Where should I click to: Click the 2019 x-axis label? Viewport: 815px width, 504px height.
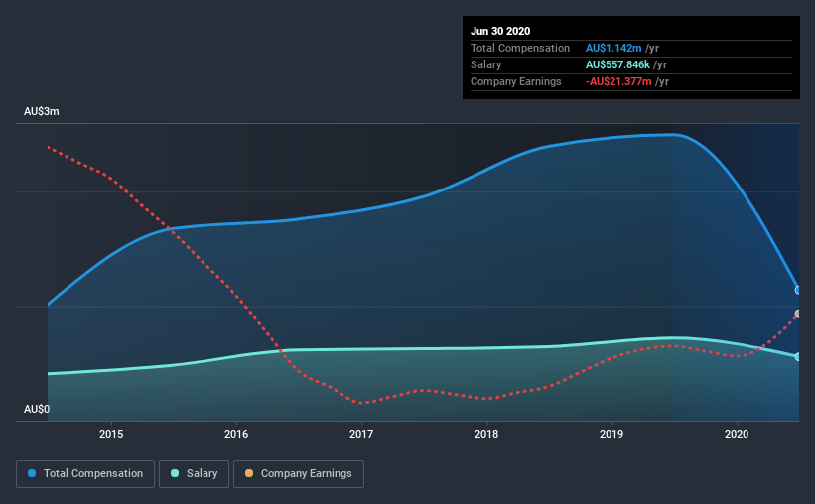tap(611, 434)
